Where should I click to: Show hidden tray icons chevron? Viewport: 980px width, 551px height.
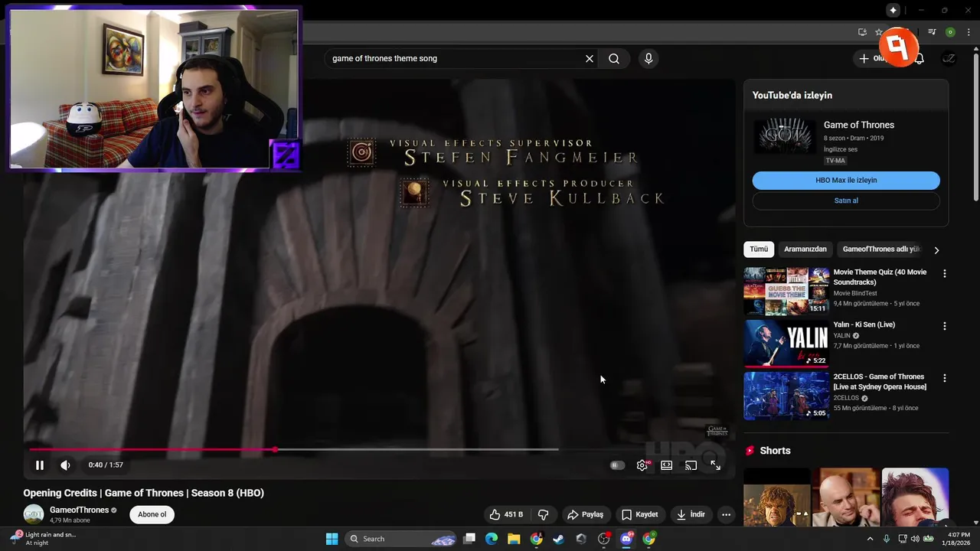[870, 539]
